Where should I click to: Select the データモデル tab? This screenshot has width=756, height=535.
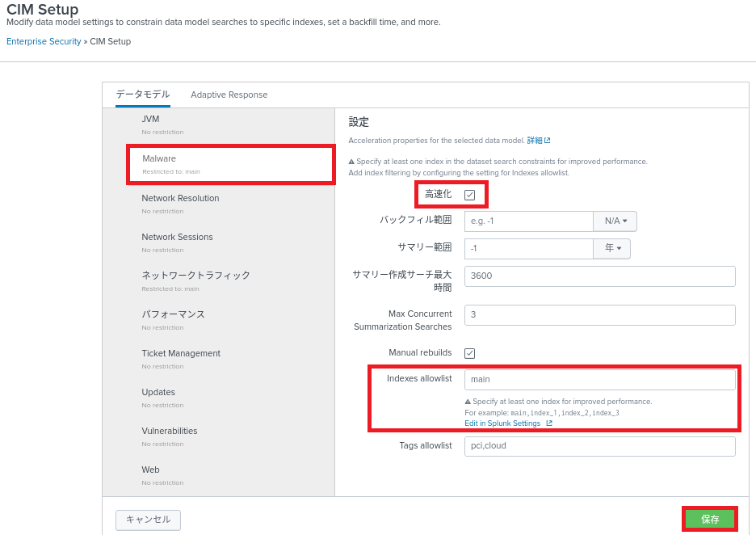(x=142, y=95)
